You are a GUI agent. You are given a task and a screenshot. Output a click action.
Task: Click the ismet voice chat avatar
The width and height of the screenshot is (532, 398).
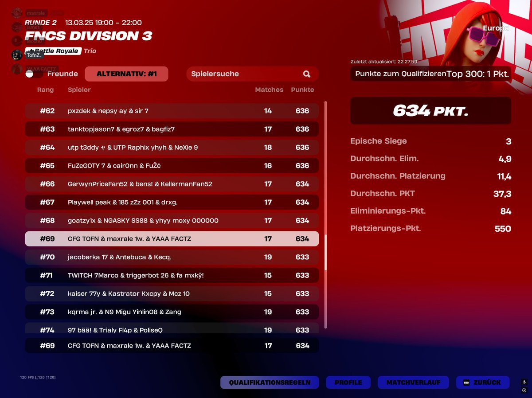(x=17, y=27)
